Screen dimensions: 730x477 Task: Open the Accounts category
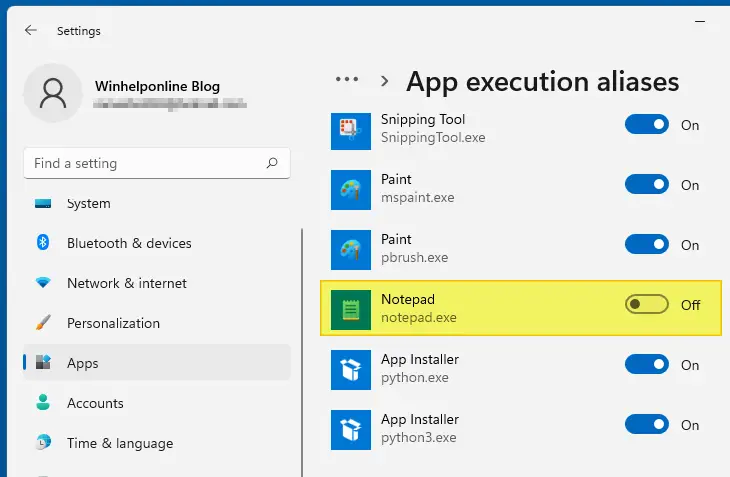point(157,403)
